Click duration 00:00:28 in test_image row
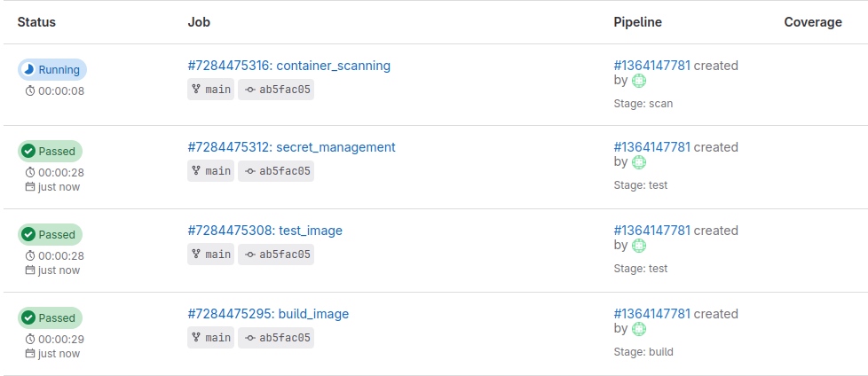This screenshot has height=376, width=868. (61, 256)
